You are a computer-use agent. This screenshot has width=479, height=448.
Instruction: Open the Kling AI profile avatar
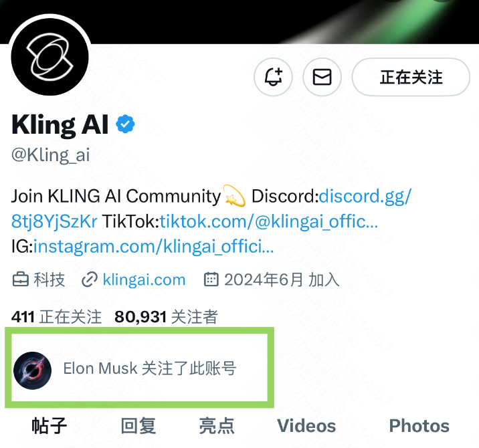tap(50, 57)
